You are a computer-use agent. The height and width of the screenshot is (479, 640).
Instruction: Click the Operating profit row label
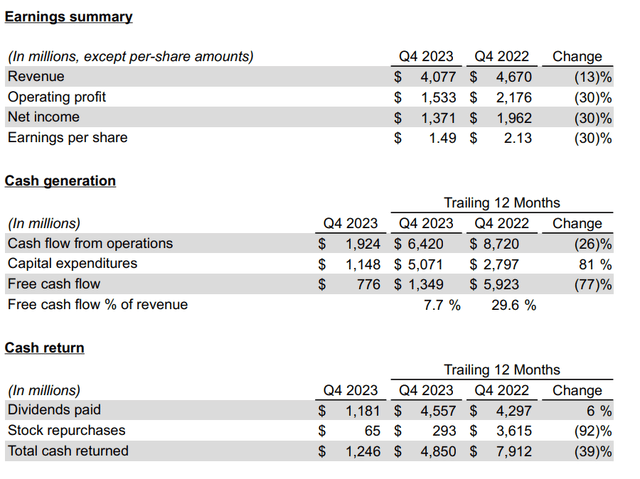[x=56, y=97]
